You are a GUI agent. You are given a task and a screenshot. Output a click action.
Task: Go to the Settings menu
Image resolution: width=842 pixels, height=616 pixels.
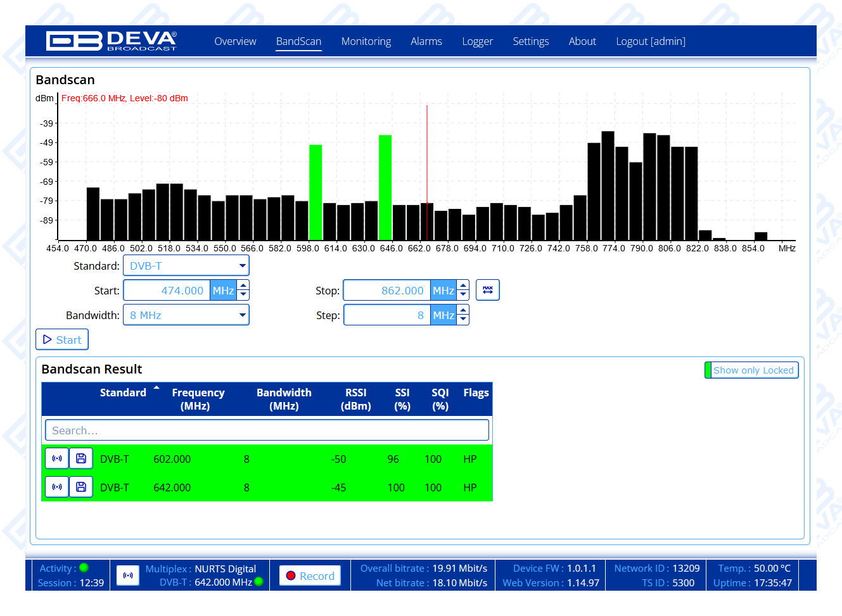pyautogui.click(x=530, y=41)
